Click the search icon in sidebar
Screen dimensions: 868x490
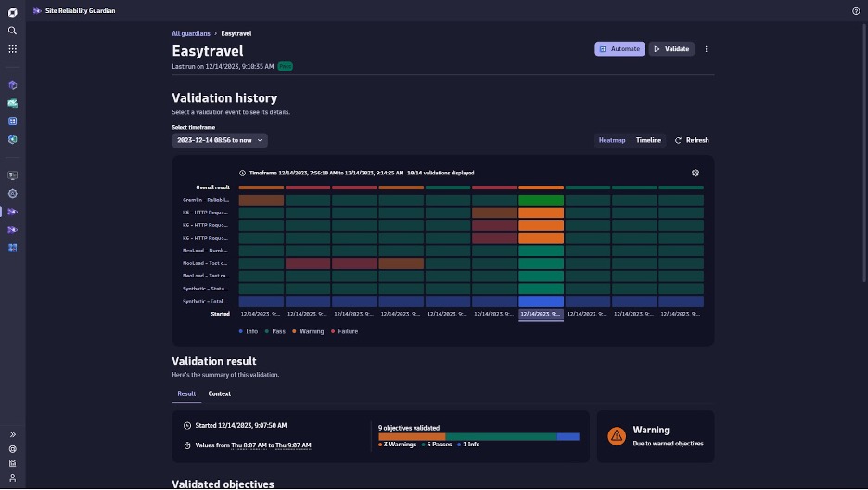[x=12, y=31]
